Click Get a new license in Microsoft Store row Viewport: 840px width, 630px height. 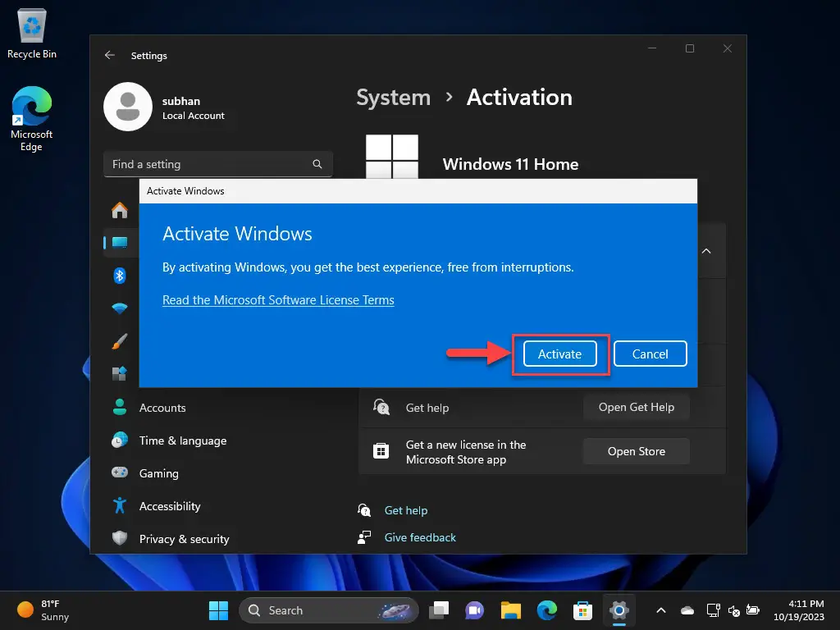coord(542,451)
